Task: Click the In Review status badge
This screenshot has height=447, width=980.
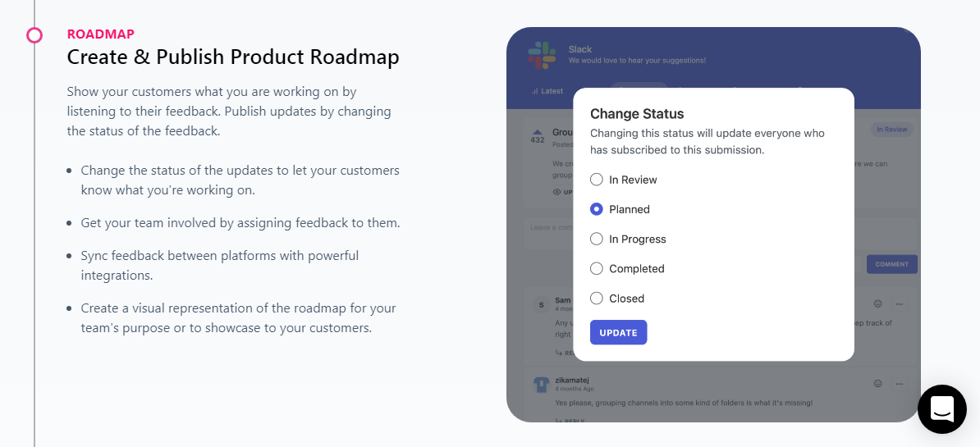Action: 891,130
